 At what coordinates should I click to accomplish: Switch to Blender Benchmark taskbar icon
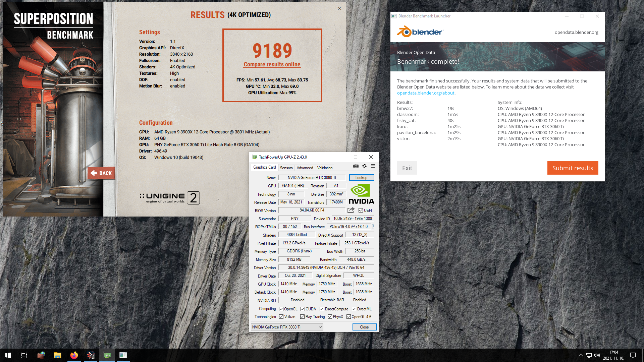123,355
